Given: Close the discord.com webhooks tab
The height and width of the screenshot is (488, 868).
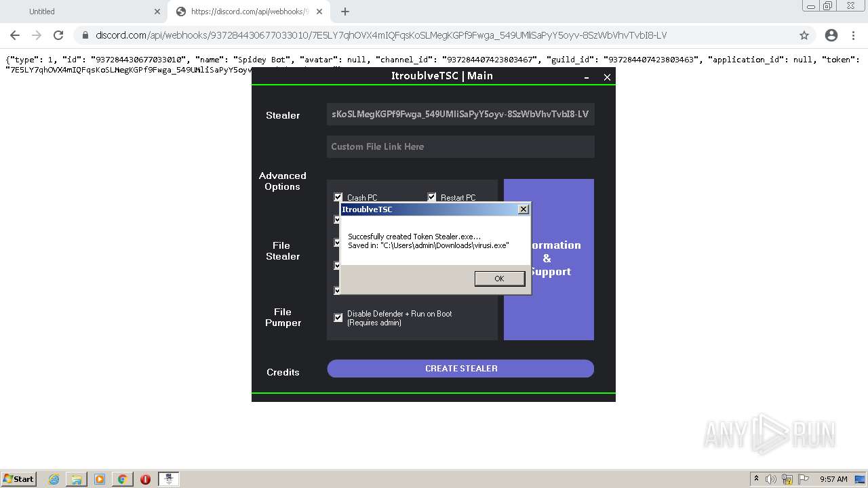Looking at the screenshot, I should (x=319, y=12).
